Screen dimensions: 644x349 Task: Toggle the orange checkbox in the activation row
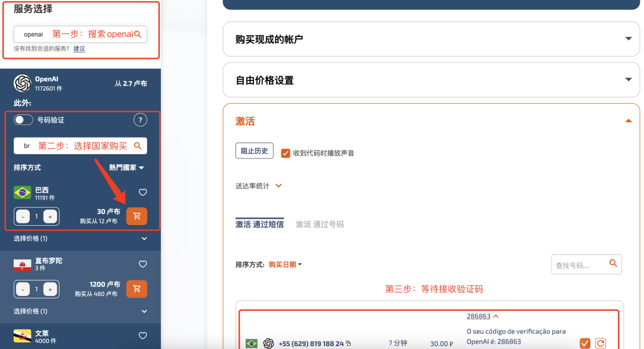(x=584, y=343)
